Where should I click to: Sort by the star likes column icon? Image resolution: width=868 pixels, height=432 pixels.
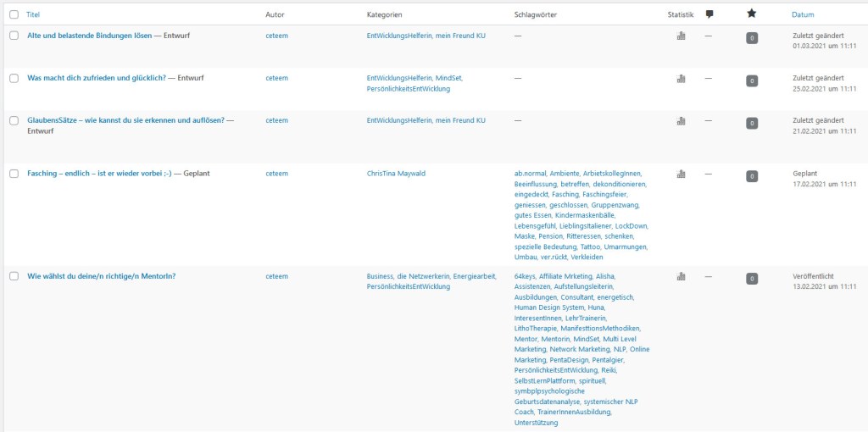point(751,14)
